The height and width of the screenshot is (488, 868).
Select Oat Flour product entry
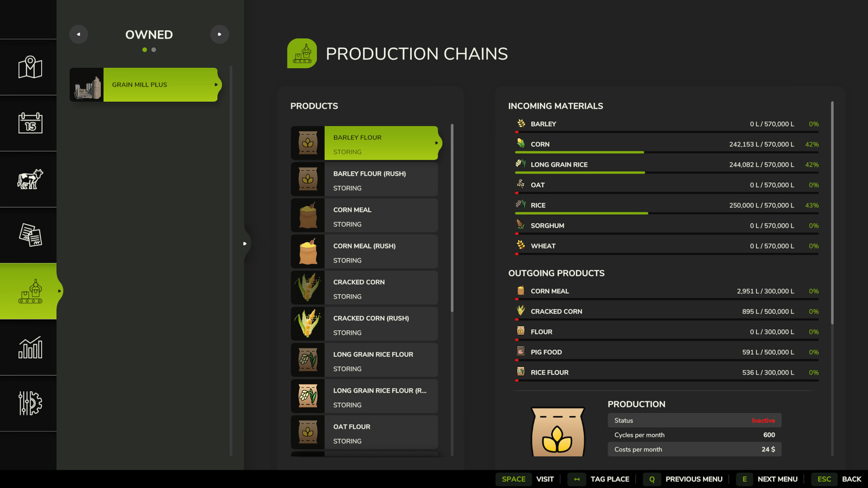pos(364,432)
